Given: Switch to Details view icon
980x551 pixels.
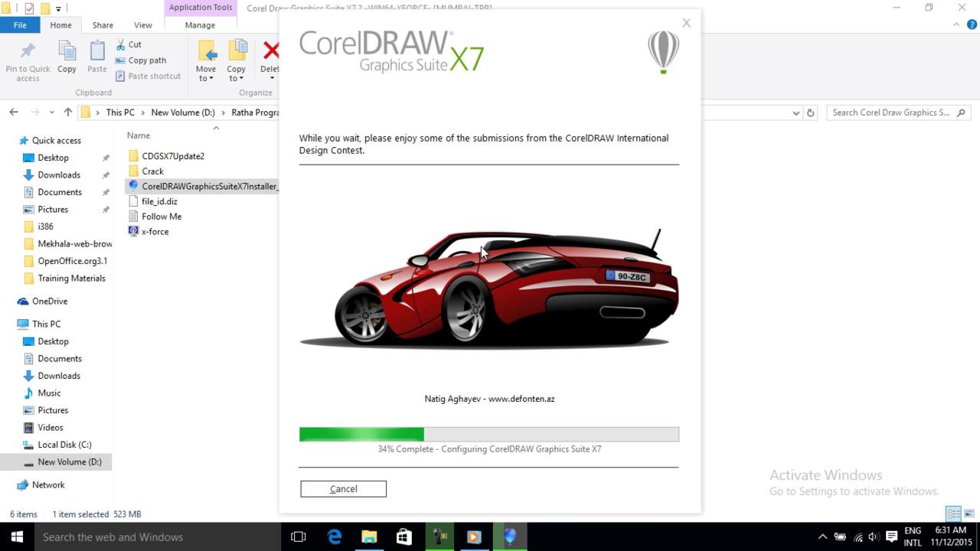Looking at the screenshot, I should pos(953,514).
